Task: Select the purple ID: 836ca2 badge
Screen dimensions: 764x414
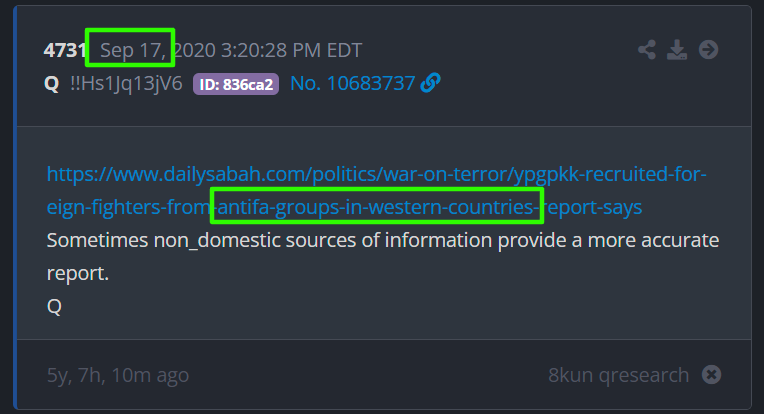Action: pos(236,84)
